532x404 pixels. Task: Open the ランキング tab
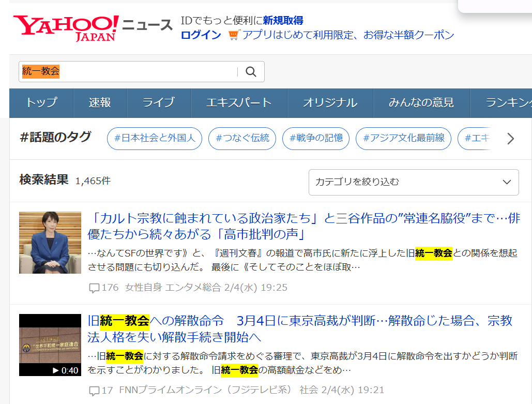pyautogui.click(x=501, y=103)
